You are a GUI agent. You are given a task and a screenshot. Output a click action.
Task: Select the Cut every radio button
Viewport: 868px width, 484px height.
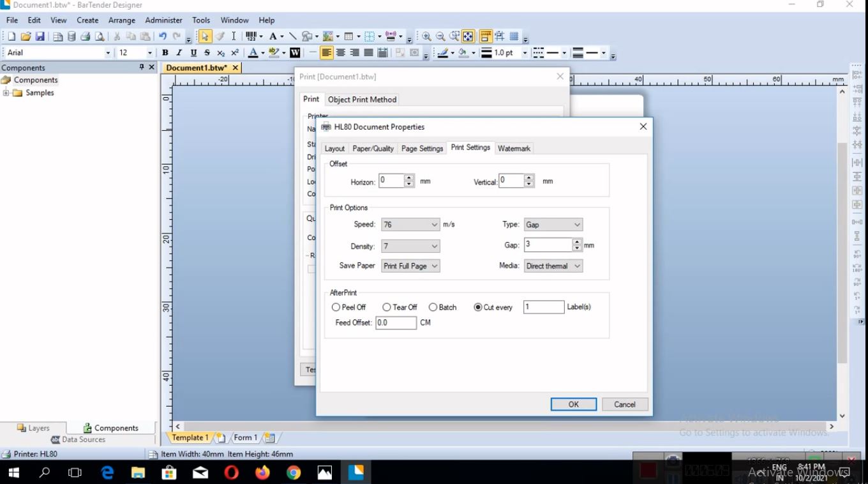tap(478, 307)
